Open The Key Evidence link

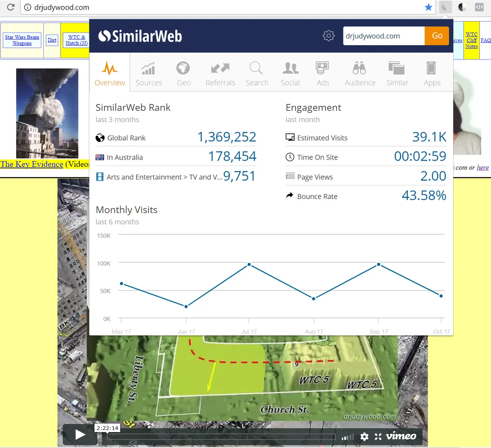pyautogui.click(x=32, y=164)
